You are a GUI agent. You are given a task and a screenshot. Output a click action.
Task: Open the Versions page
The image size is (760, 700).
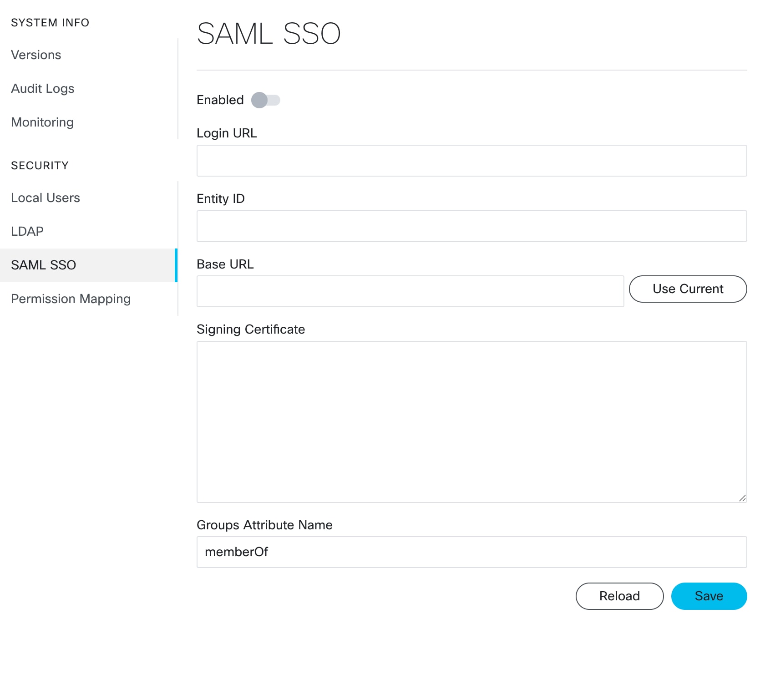(x=36, y=55)
